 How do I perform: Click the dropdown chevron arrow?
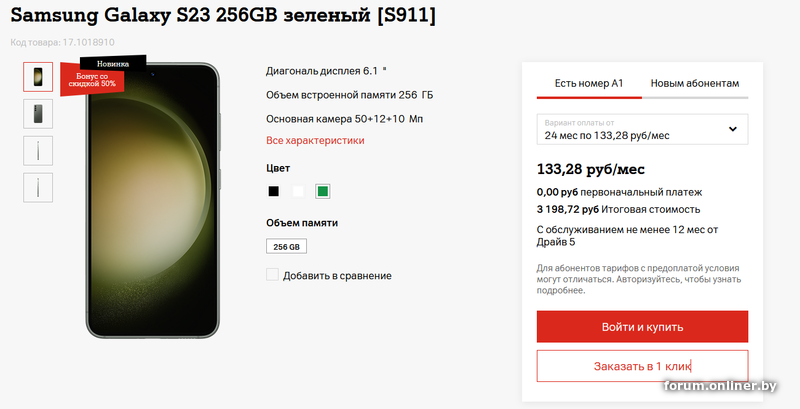click(x=733, y=129)
